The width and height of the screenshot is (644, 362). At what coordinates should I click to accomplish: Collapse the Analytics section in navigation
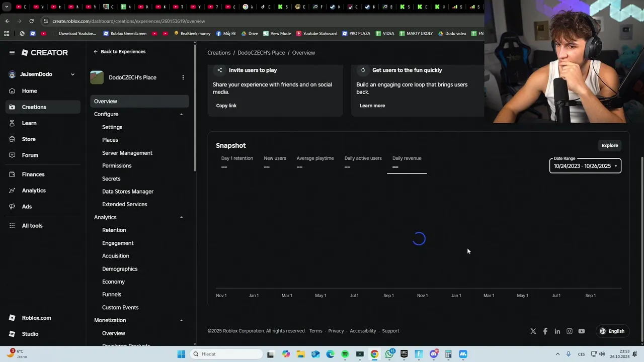[182, 217]
